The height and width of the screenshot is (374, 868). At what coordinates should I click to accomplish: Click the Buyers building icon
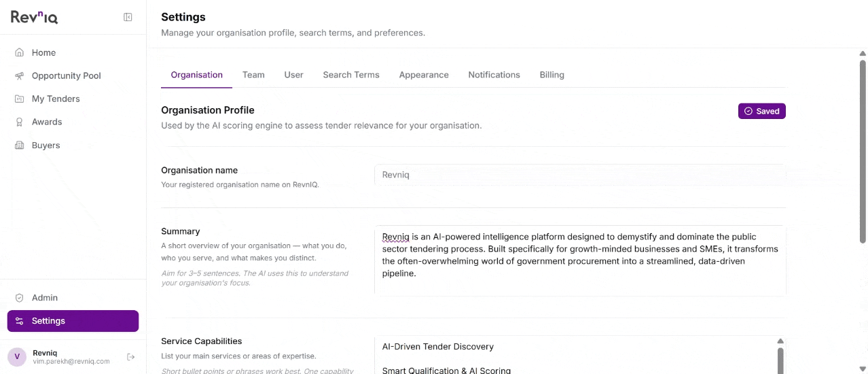click(x=19, y=145)
